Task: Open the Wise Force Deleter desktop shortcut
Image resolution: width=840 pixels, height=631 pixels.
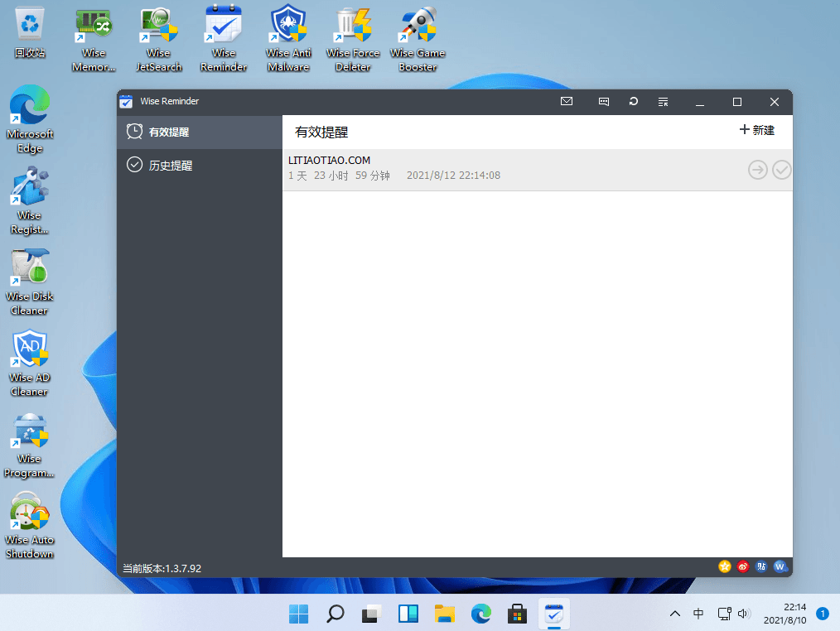Action: (353, 39)
